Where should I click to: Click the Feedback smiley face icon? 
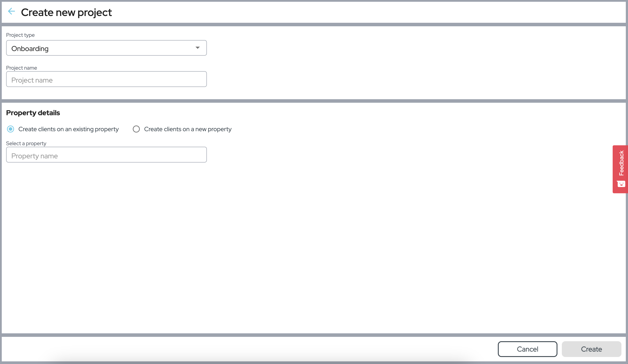(621, 184)
